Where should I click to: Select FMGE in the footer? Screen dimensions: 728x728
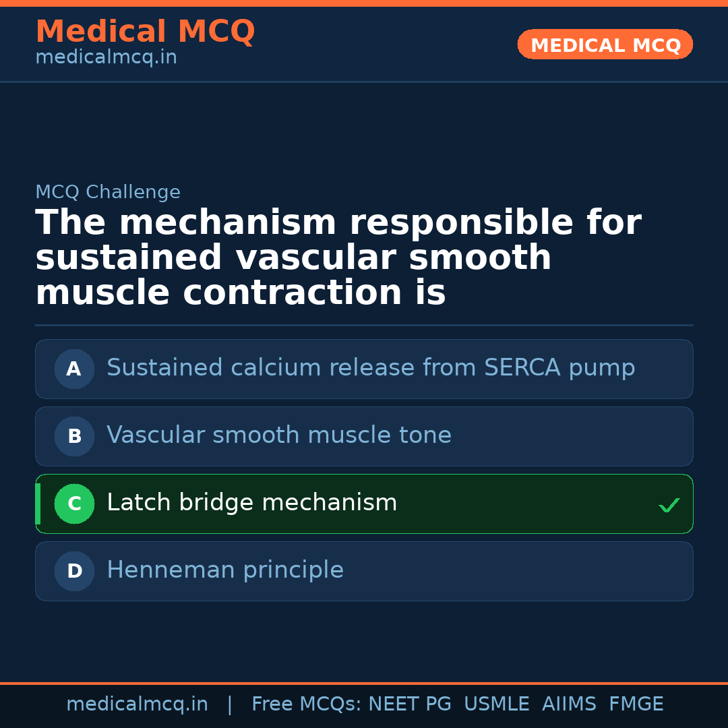pos(636,704)
